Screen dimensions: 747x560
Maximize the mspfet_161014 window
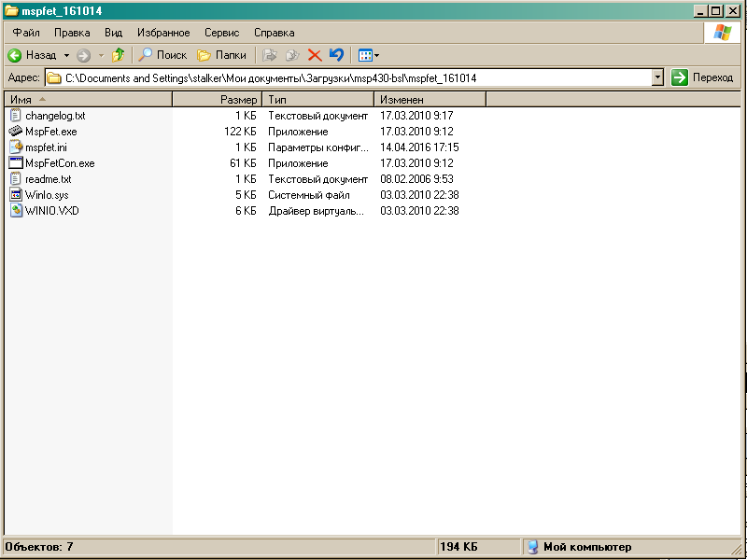click(715, 11)
